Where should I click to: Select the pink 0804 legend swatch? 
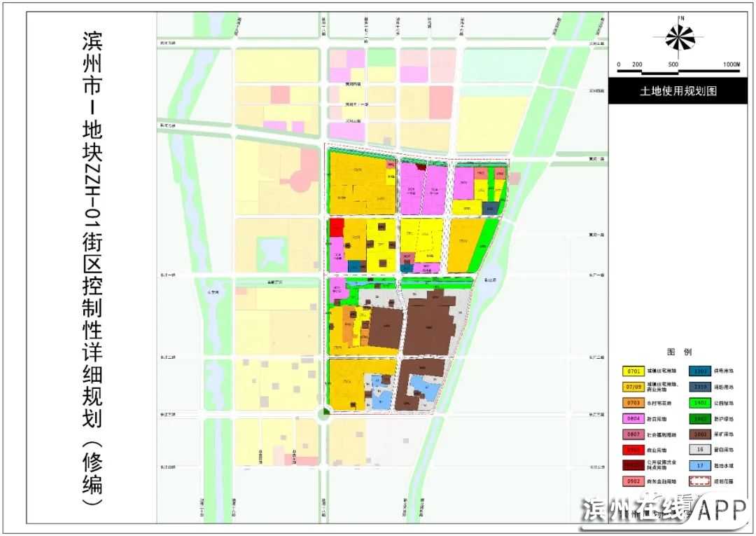coord(634,418)
